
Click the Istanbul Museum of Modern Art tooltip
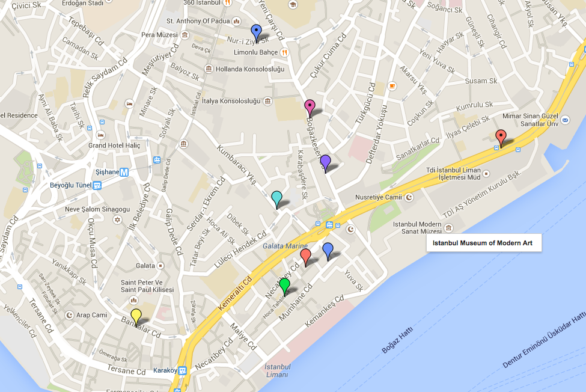[x=484, y=243]
